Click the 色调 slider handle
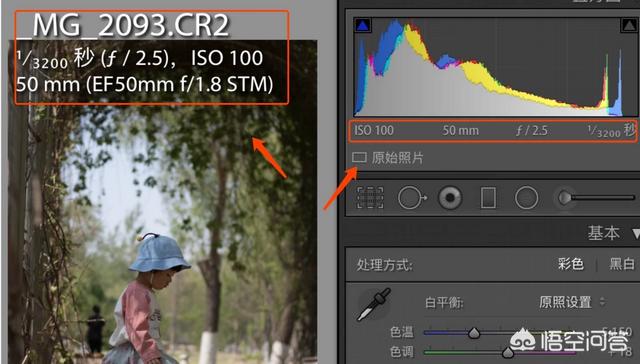 (508, 352)
